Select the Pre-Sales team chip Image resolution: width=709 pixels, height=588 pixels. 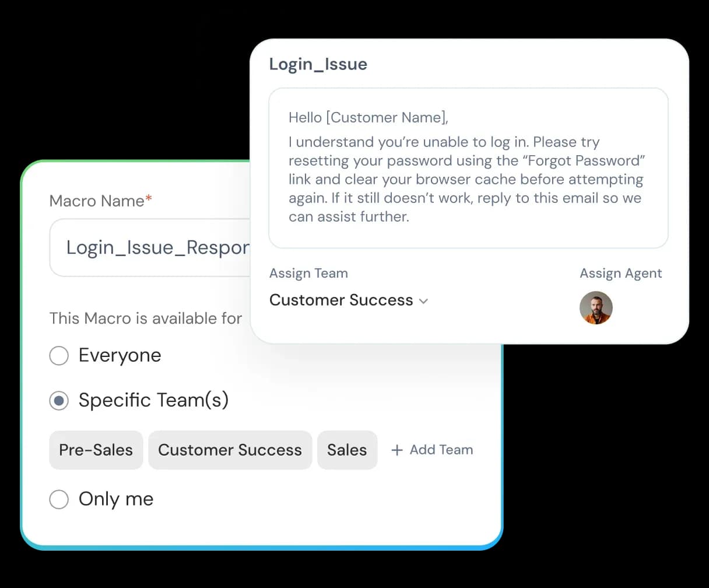pos(96,450)
